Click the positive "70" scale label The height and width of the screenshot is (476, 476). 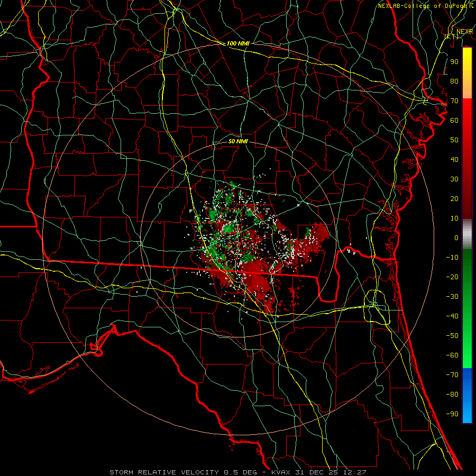[x=454, y=101]
